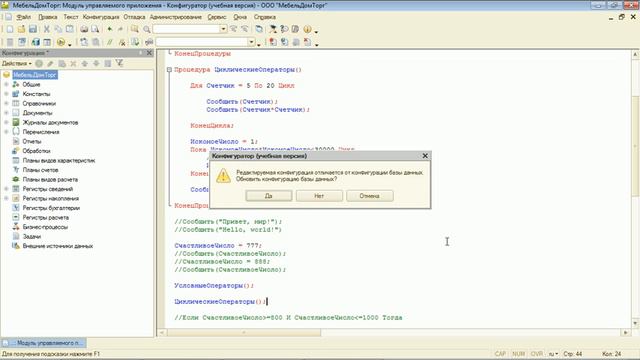Select Планы видов характеристик in the tree
The image size is (640, 360).
tap(59, 160)
